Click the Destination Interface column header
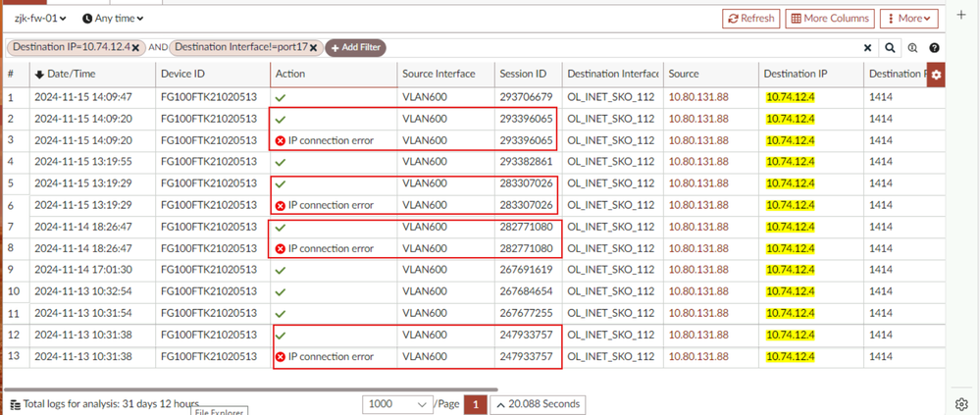Image resolution: width=980 pixels, height=415 pixels. [x=613, y=74]
